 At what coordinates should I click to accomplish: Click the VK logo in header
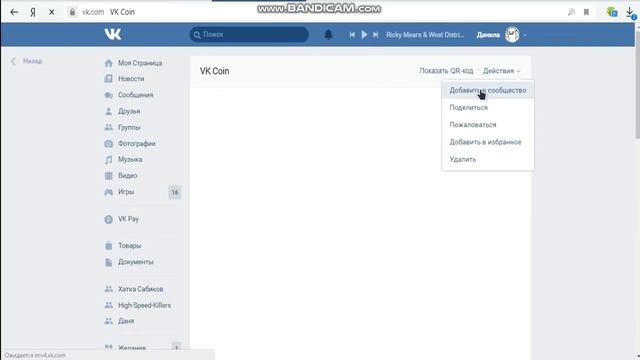pyautogui.click(x=113, y=34)
